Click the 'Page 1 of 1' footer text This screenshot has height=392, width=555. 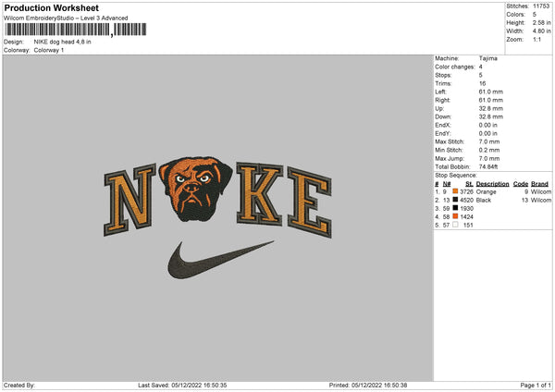tap(536, 386)
